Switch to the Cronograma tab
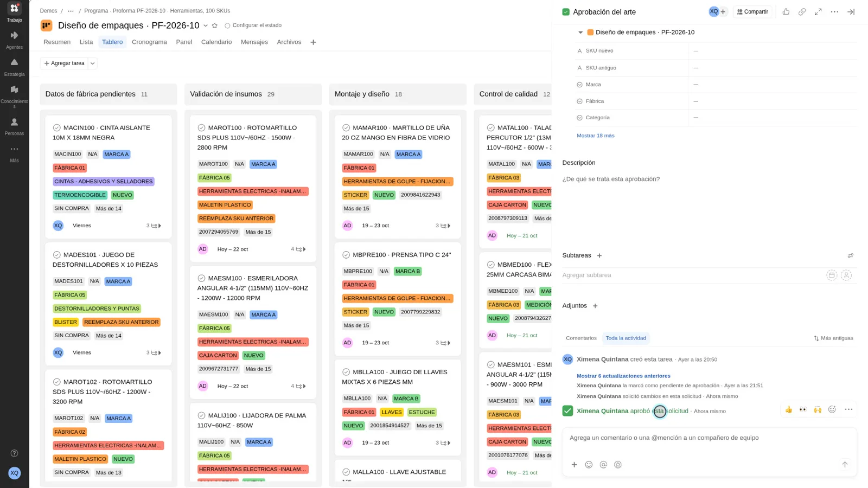 149,42
